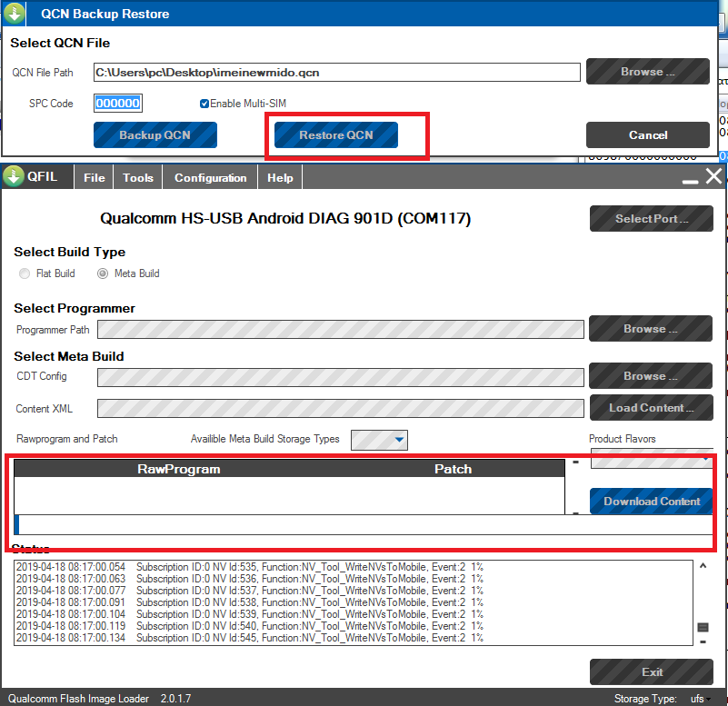The width and height of the screenshot is (728, 706).
Task: Click the green QCN Backup Restore window icon
Action: point(14,15)
